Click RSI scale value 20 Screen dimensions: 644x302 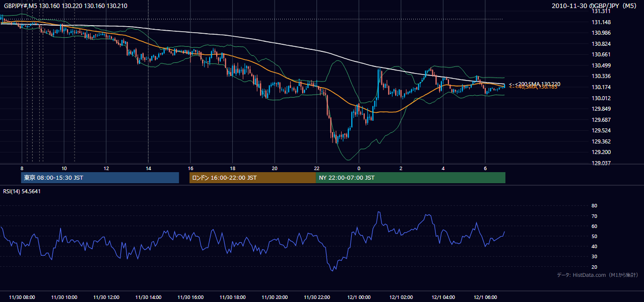594,267
